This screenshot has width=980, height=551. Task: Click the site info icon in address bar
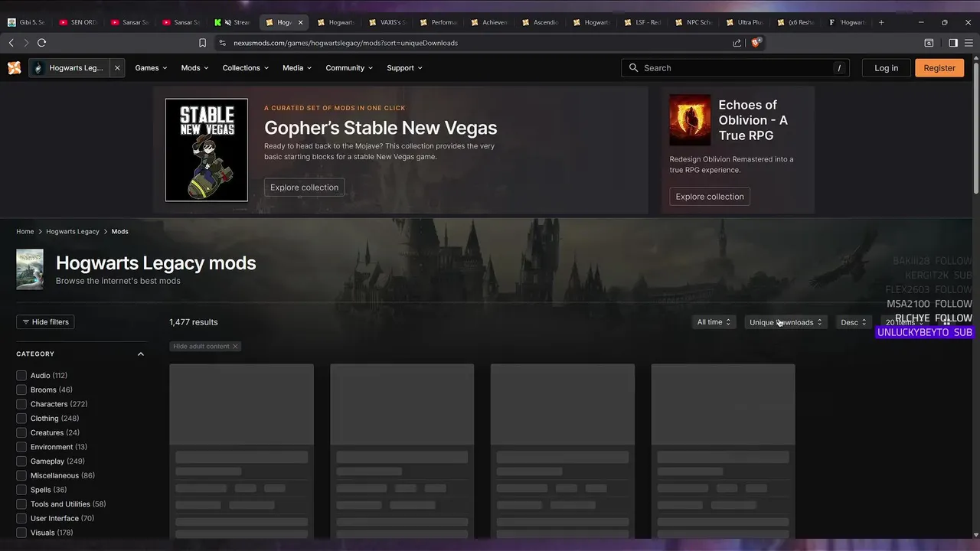(222, 43)
